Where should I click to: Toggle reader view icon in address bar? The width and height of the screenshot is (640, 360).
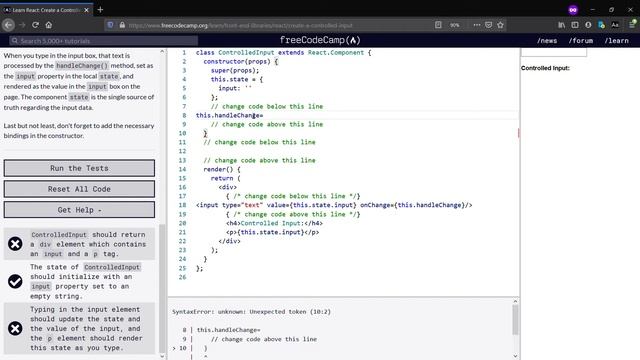tap(438, 25)
